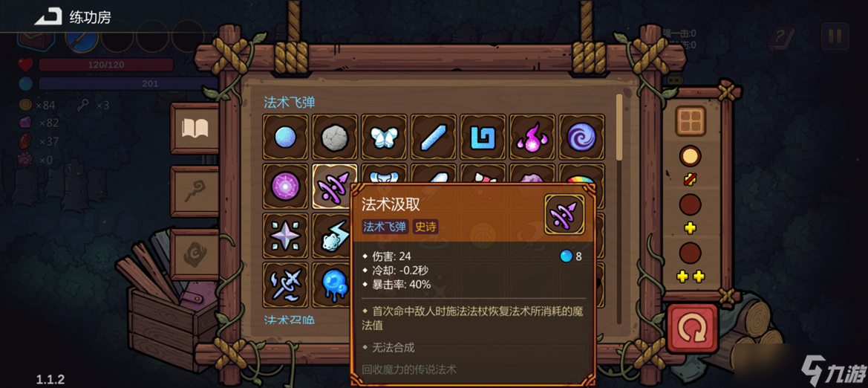
Task: Open the spellbook tab on left
Action: pyautogui.click(x=195, y=129)
